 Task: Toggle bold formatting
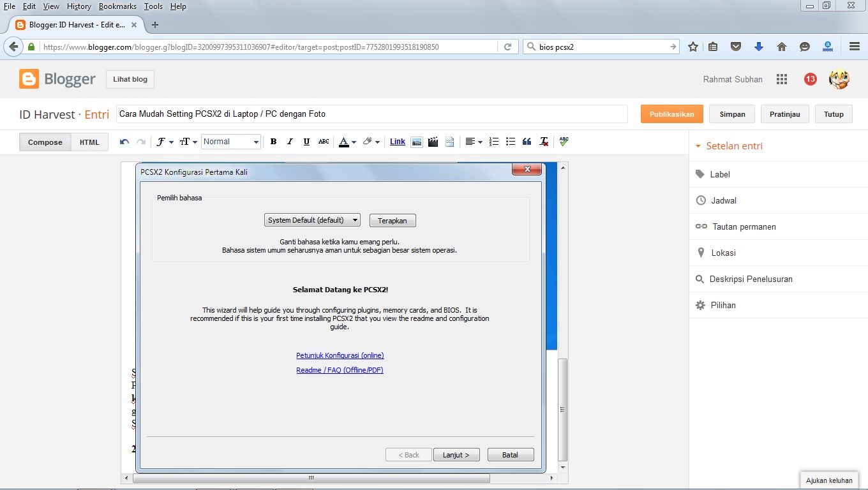point(273,142)
